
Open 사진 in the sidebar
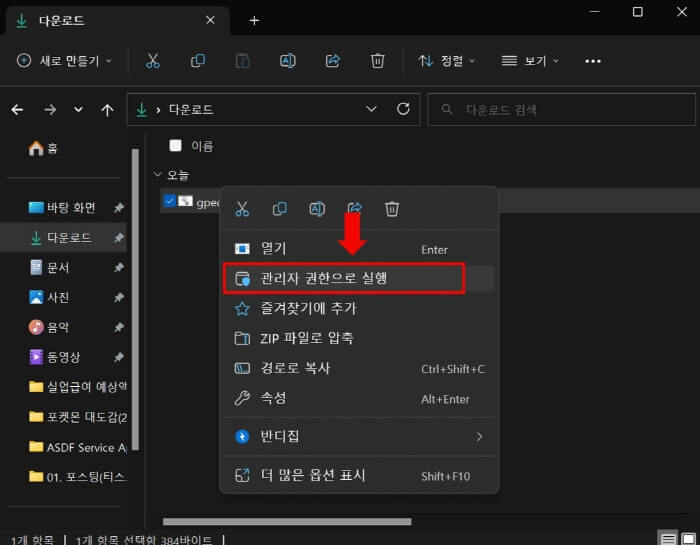50,297
